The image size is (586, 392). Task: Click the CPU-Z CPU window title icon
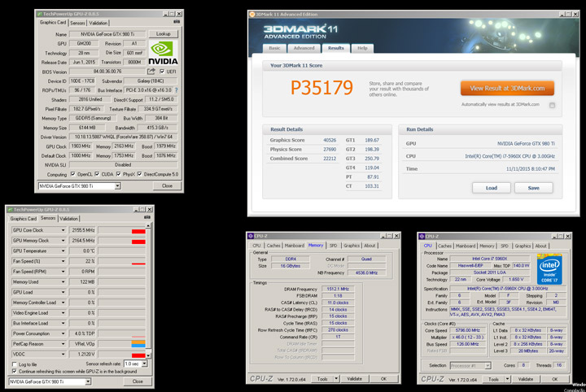[422, 237]
